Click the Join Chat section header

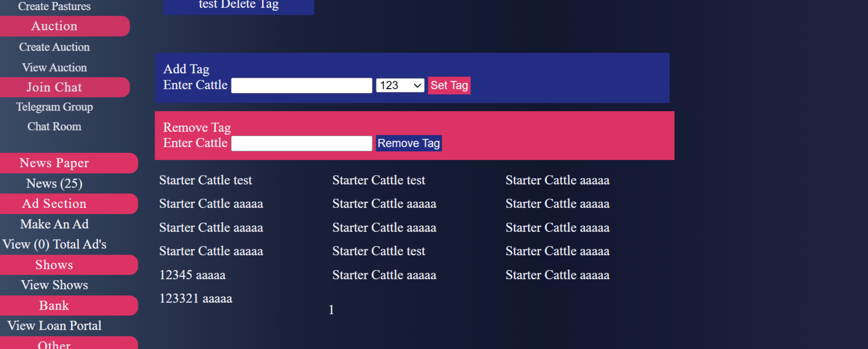pyautogui.click(x=54, y=87)
